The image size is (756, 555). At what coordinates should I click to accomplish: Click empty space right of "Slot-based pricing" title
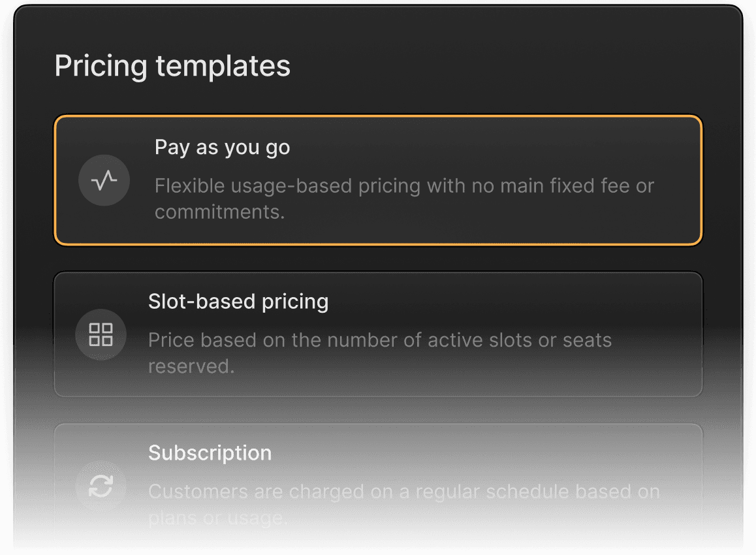pos(509,302)
